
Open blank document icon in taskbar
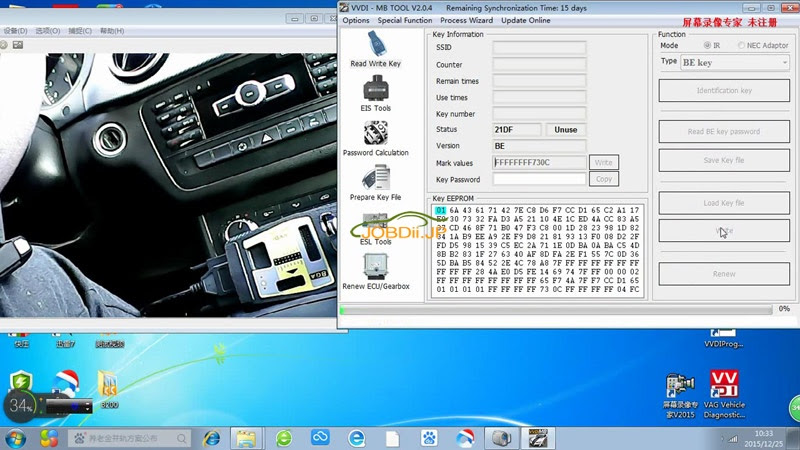(392, 438)
